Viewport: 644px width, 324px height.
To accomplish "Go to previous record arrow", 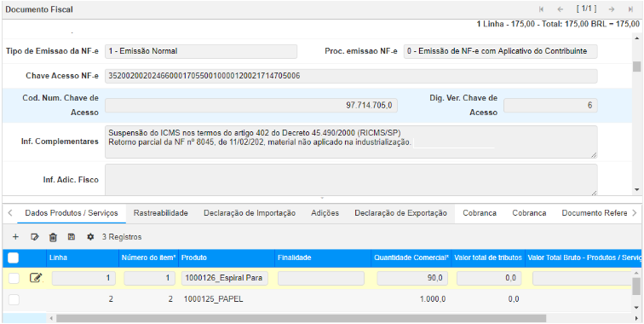I will point(561,9).
